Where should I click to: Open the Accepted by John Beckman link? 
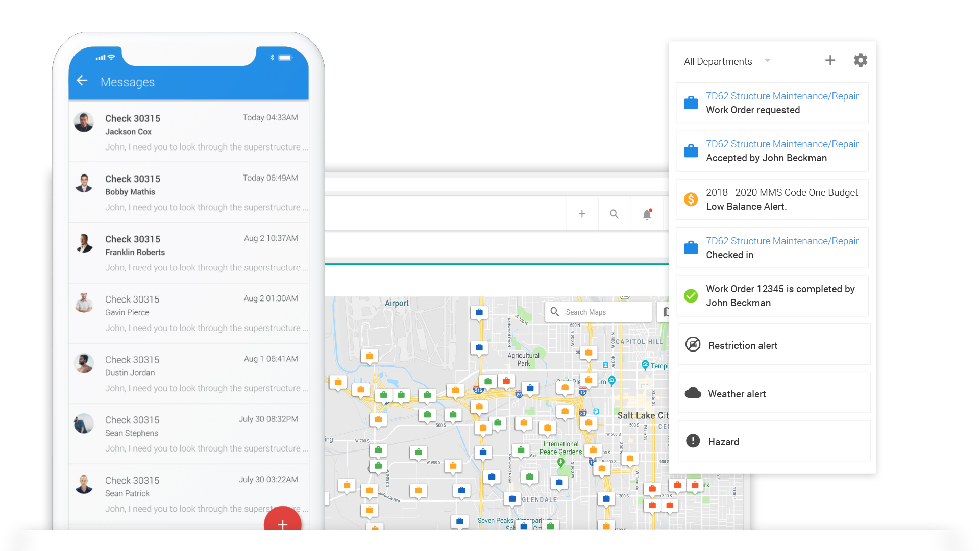click(x=782, y=144)
